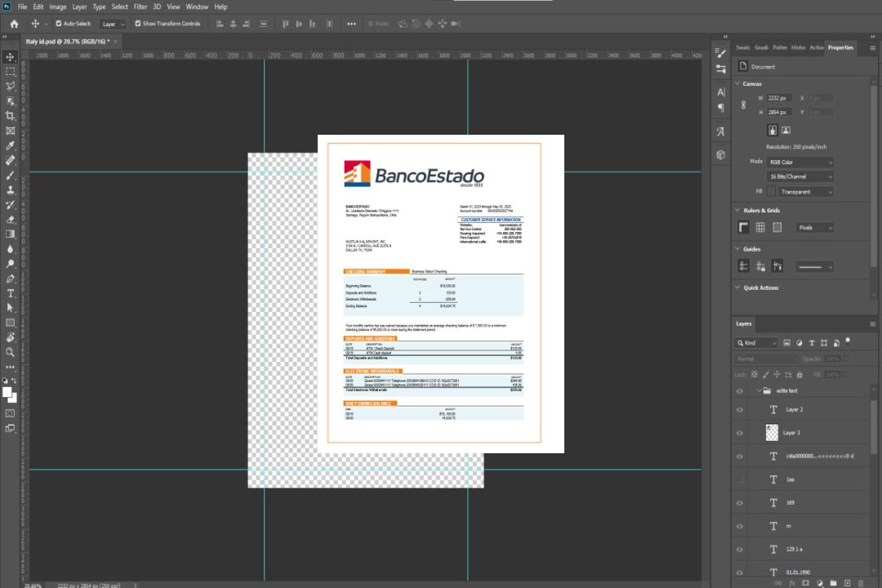The image size is (882, 588).
Task: Uncheck Show Transform Controls
Action: 138,24
